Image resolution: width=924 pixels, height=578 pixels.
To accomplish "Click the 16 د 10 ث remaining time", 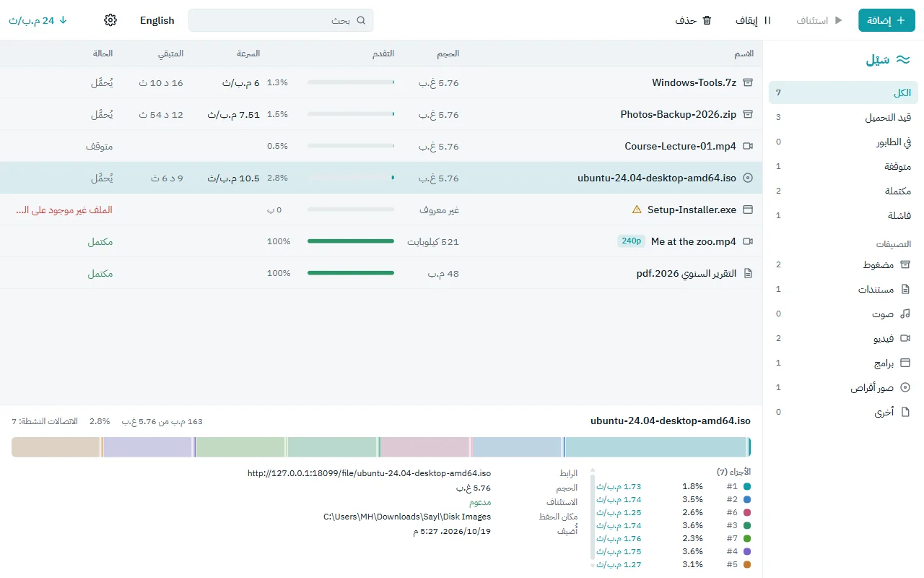I will point(161,82).
